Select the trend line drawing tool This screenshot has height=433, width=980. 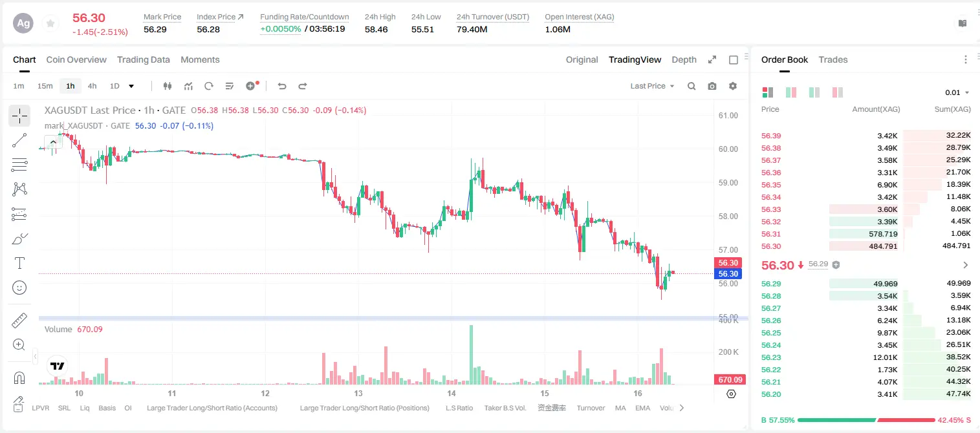coord(19,140)
